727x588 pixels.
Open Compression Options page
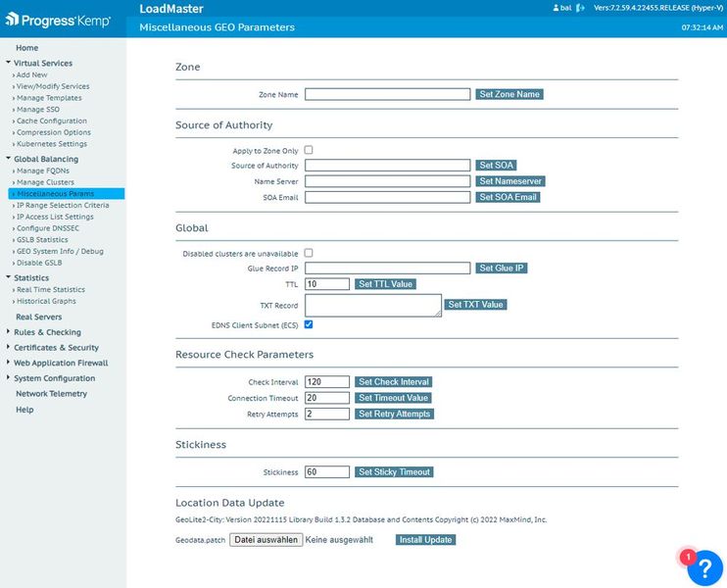53,132
